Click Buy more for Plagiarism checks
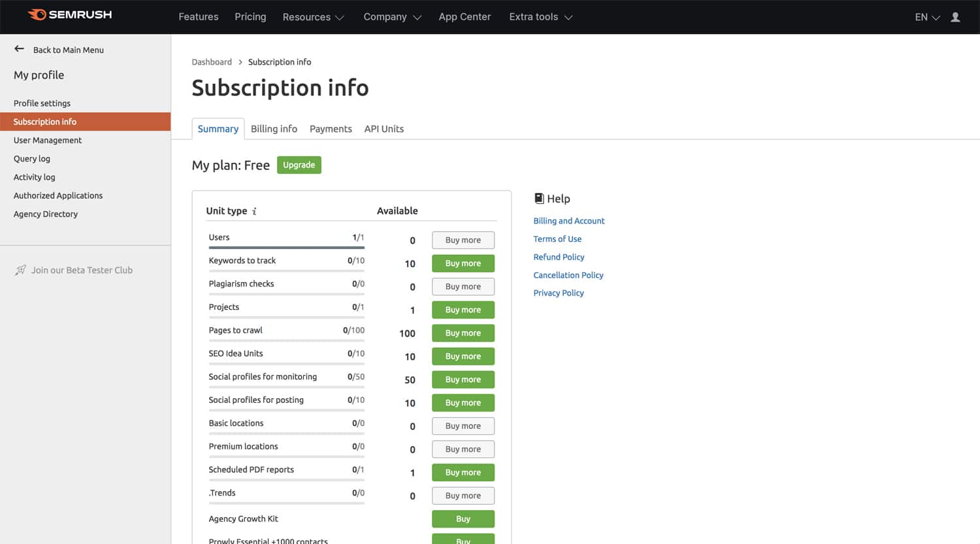 pos(463,286)
